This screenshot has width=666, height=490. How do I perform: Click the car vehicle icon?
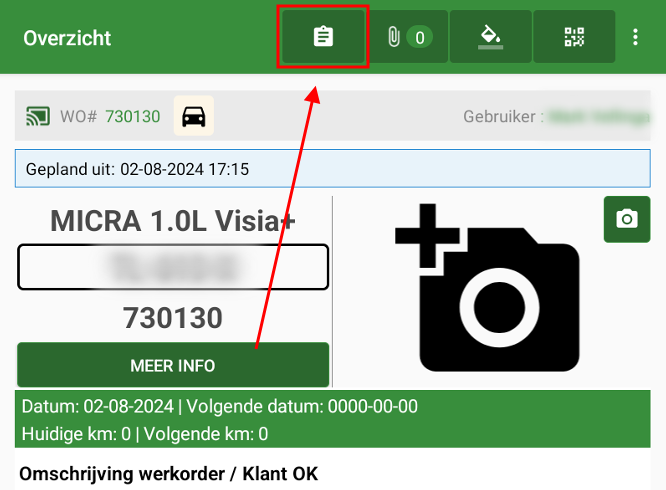(194, 116)
